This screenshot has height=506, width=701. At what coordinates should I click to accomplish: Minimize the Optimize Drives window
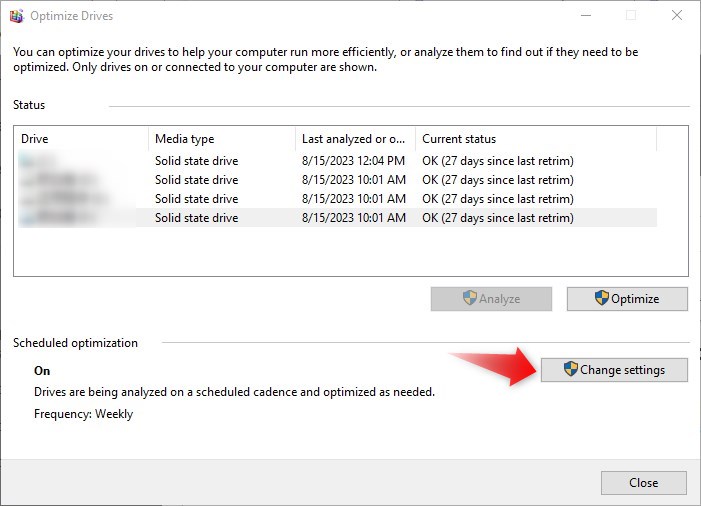(x=585, y=16)
